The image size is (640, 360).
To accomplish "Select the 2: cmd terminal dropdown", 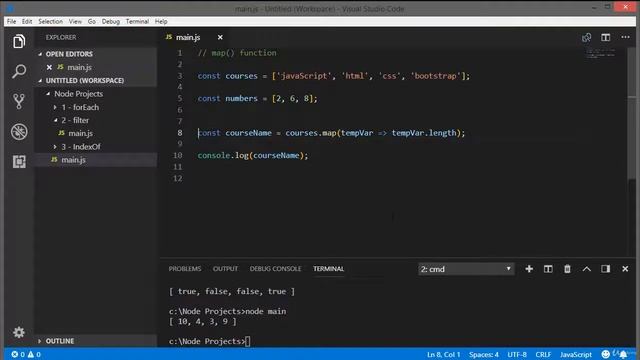I will (466, 269).
